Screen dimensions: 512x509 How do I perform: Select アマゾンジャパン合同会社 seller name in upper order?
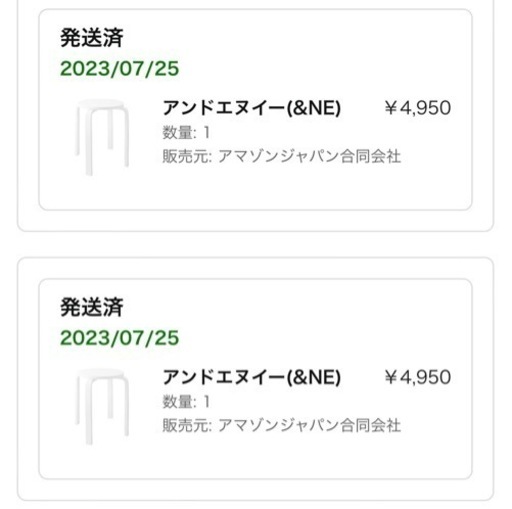tap(309, 156)
